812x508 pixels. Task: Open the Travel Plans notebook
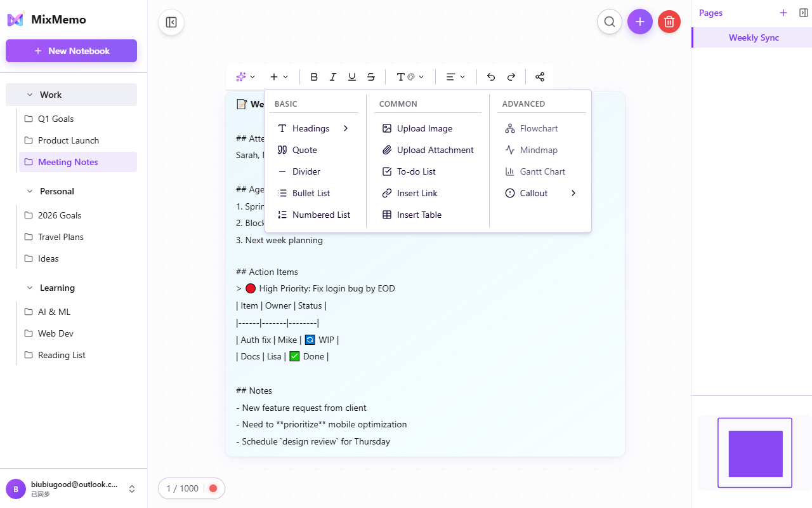pos(78,237)
